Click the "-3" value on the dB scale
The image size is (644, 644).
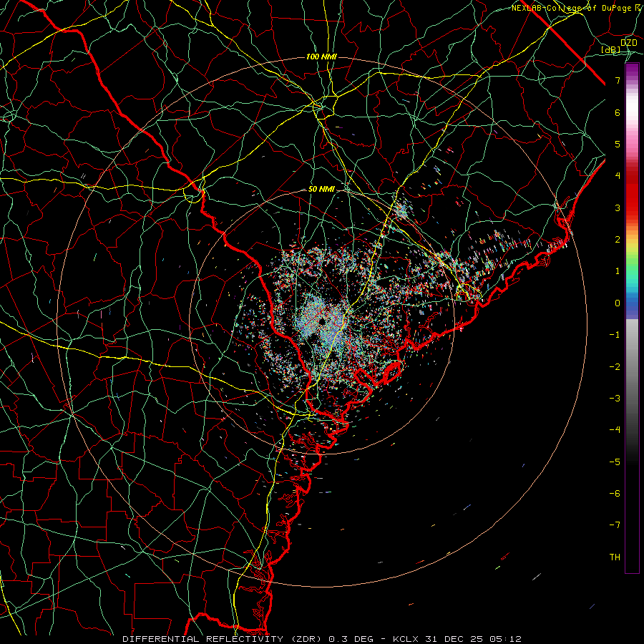tap(615, 399)
